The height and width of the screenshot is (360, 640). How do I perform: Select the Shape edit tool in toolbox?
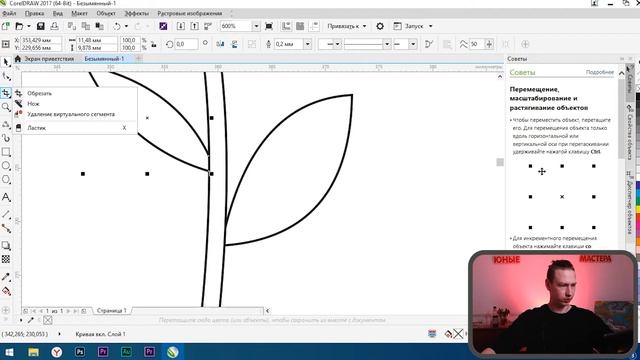pyautogui.click(x=6, y=76)
